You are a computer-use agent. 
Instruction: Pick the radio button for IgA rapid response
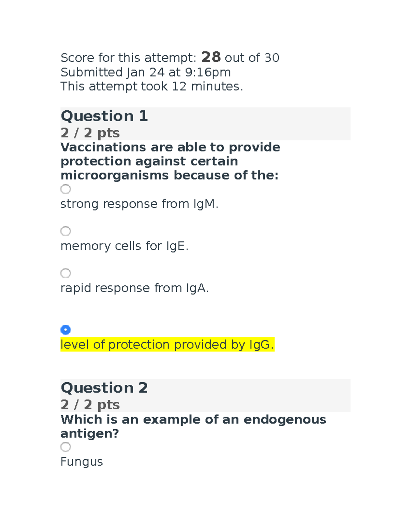pos(65,273)
